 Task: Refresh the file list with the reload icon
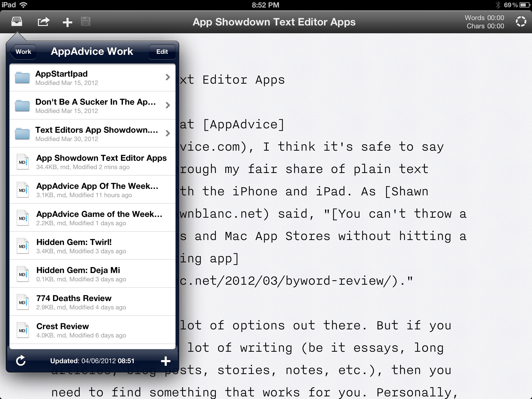point(21,361)
